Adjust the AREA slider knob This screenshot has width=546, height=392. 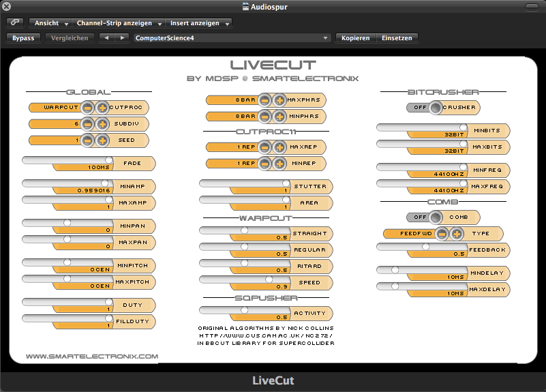click(286, 200)
